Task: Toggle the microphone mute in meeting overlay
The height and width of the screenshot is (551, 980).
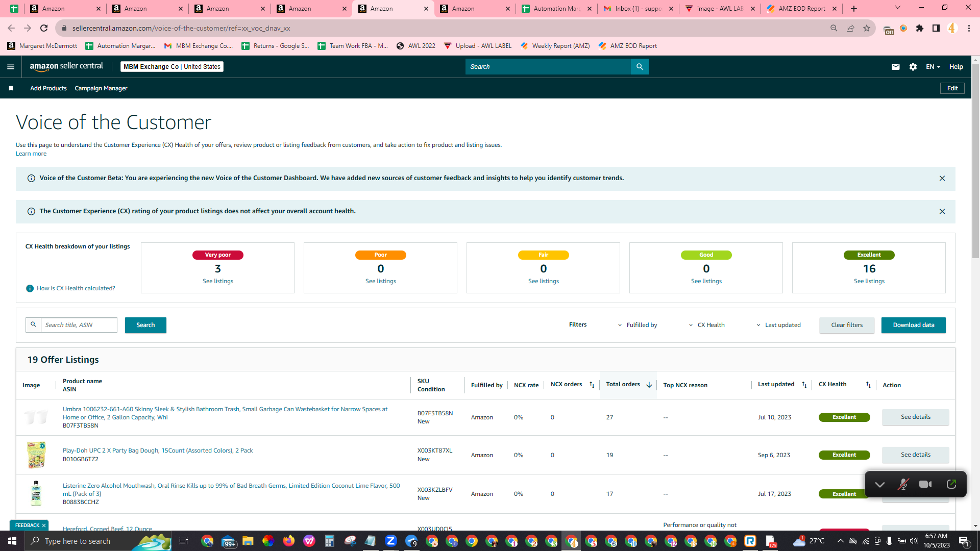Action: [903, 484]
